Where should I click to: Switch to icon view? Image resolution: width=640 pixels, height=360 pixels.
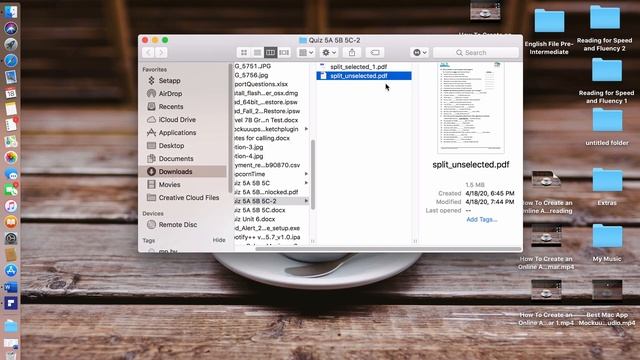[244, 52]
